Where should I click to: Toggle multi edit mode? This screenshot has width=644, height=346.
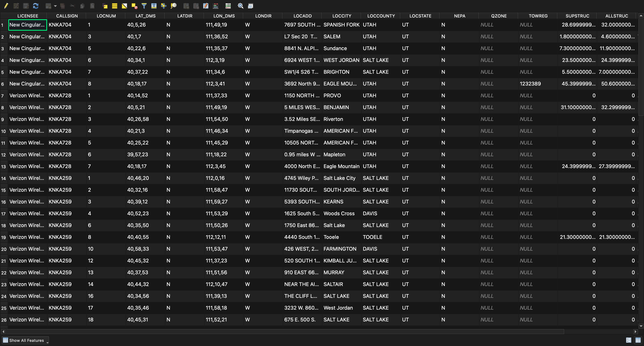click(x=16, y=6)
